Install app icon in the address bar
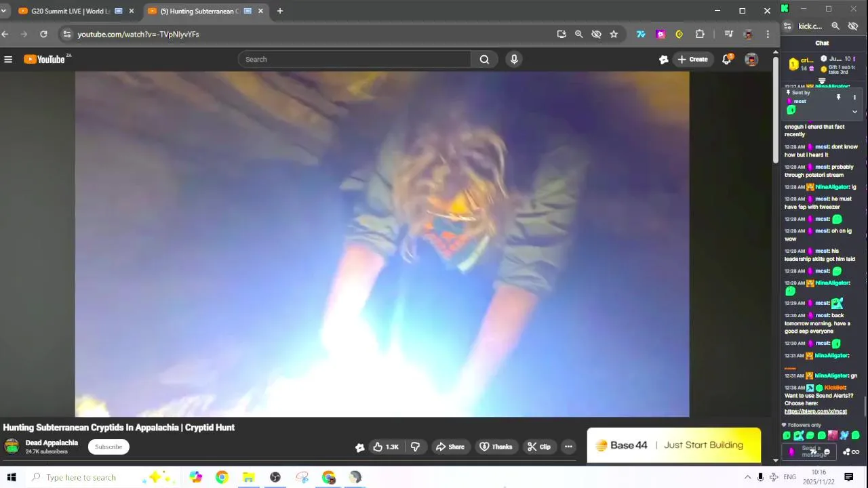Viewport: 868px width, 488px height. coord(561,34)
